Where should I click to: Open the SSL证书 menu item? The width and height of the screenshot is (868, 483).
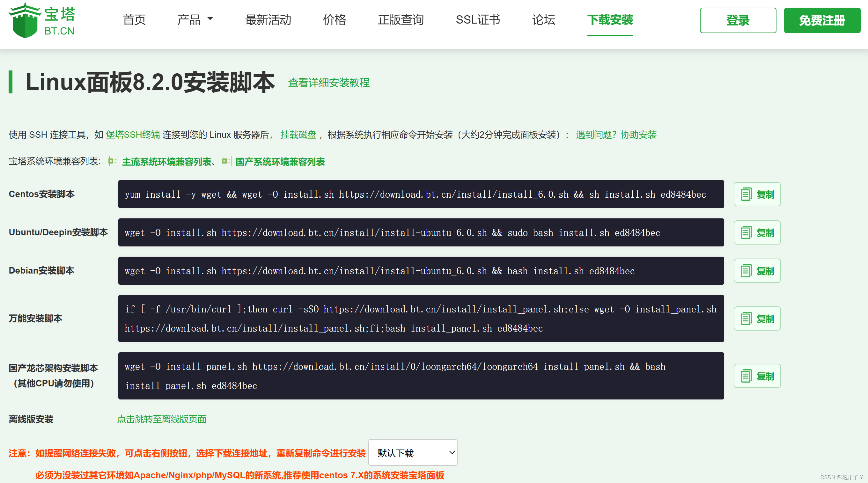coord(477,19)
